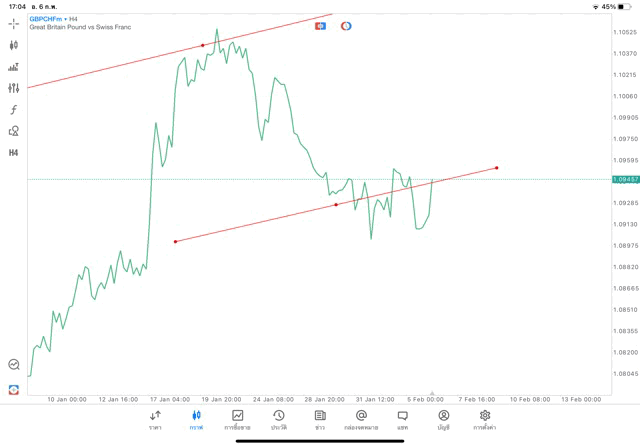Open the บัญชี (Accounts) tab

(443, 419)
